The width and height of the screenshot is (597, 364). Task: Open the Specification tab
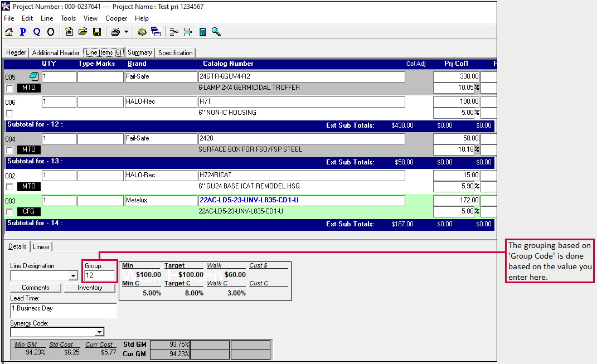(x=176, y=52)
